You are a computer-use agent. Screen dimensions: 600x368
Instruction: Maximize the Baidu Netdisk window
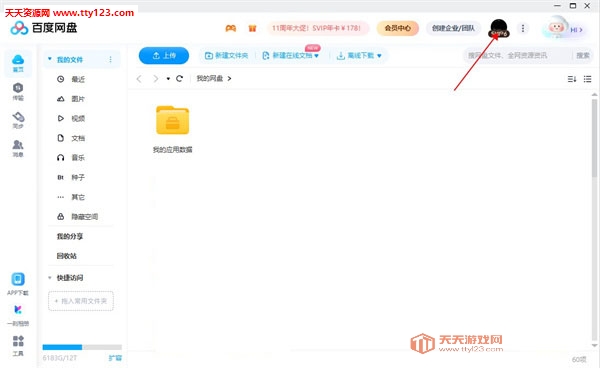(x=573, y=5)
